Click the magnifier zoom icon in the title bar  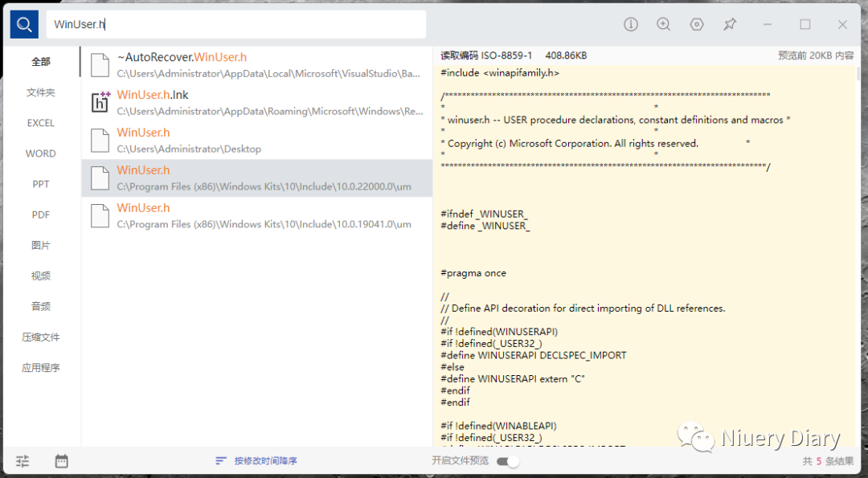[664, 24]
